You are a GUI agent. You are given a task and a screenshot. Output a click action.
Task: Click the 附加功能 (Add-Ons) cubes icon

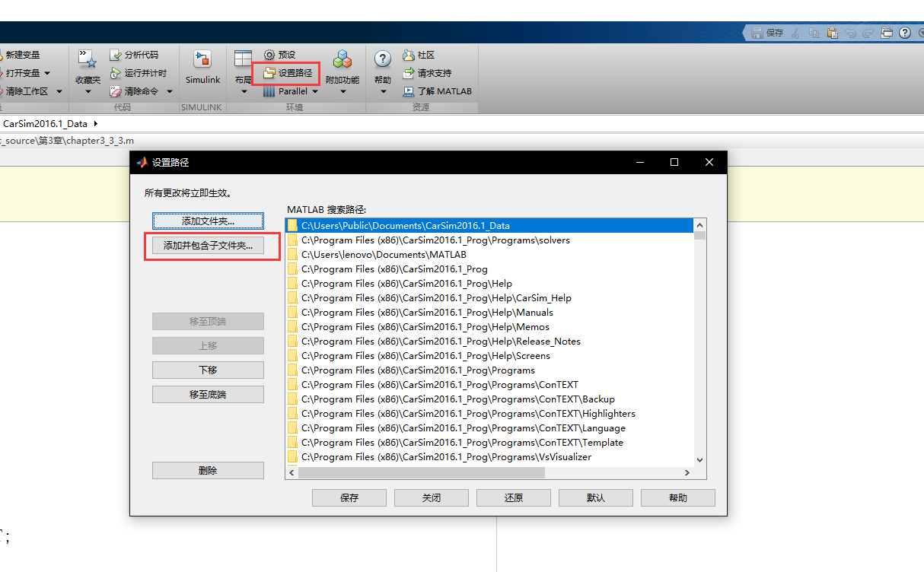tap(343, 60)
